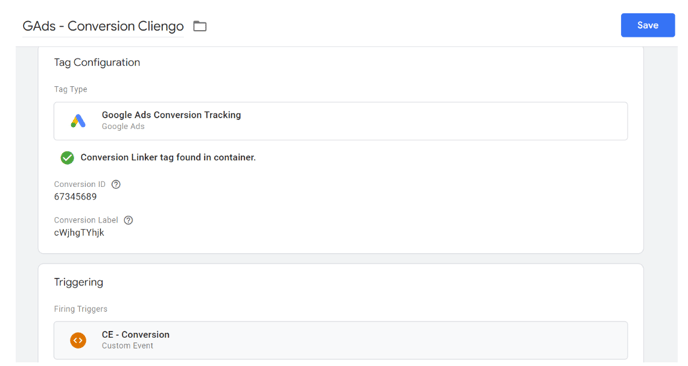Viewport: 688px width, 366px height.
Task: Click the Custom Event subtitle text
Action: [128, 346]
